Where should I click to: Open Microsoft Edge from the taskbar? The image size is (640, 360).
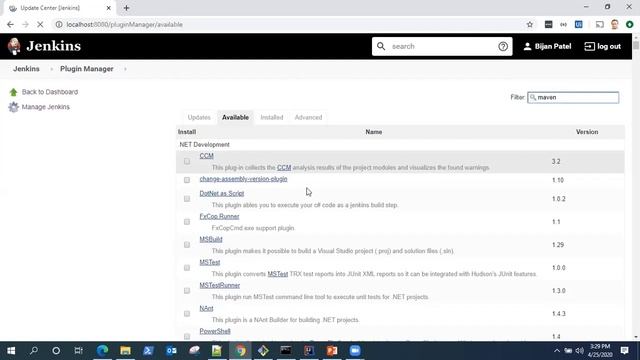(x=102, y=351)
